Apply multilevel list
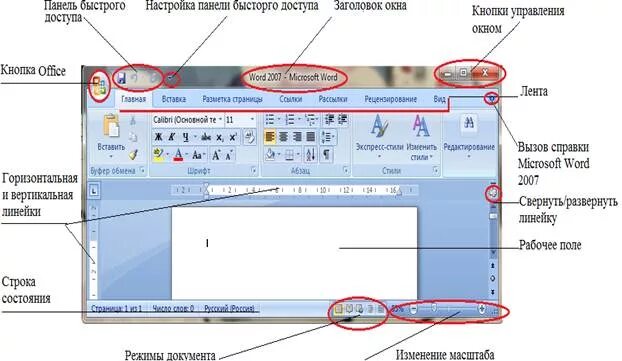This screenshot has height=361, width=622. pyautogui.click(x=311, y=119)
